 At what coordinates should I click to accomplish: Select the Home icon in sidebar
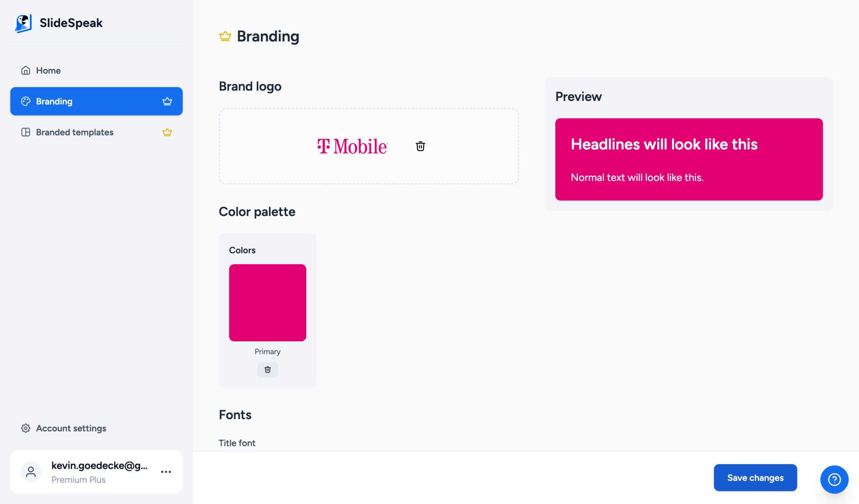25,70
